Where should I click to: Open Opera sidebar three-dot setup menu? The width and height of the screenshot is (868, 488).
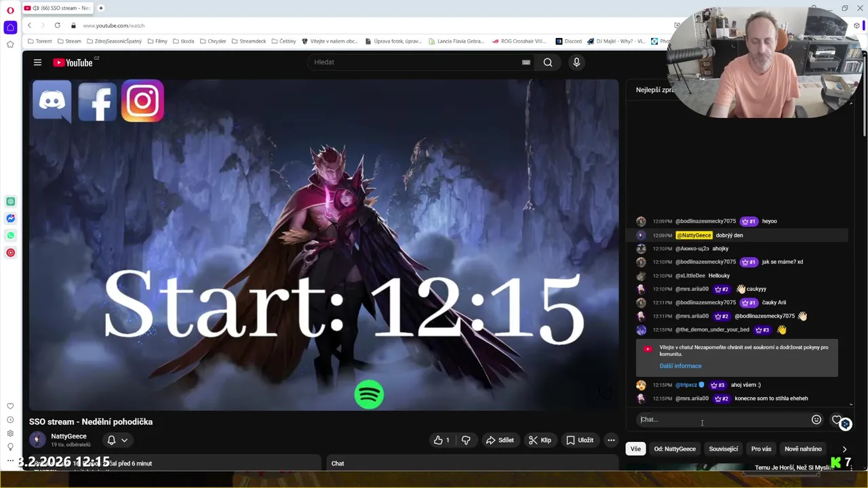(x=10, y=460)
